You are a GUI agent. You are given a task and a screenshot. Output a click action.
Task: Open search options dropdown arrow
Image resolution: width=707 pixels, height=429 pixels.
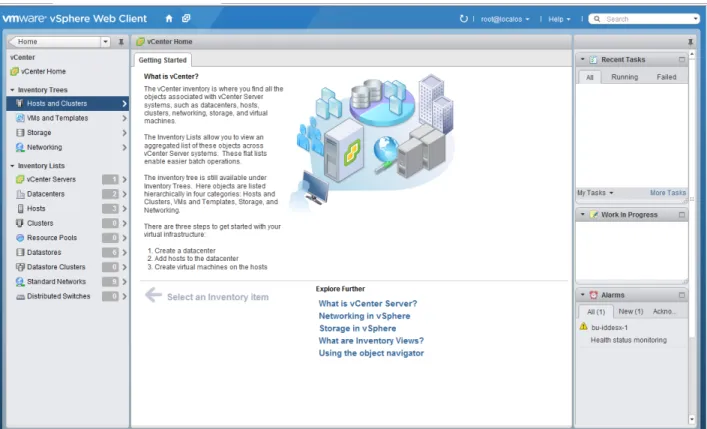click(696, 19)
